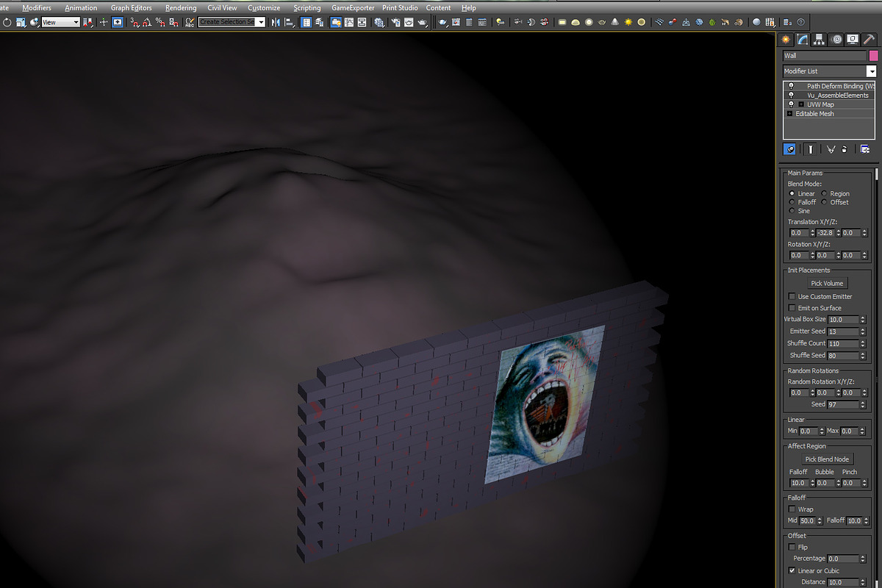
Task: Open Render Setup teapot icon
Action: [x=395, y=22]
